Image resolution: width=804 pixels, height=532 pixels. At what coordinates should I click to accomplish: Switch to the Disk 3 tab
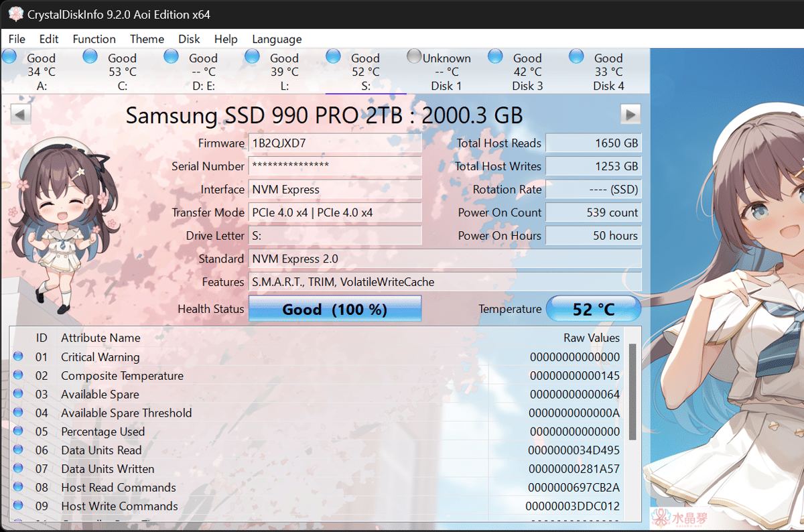pos(527,72)
